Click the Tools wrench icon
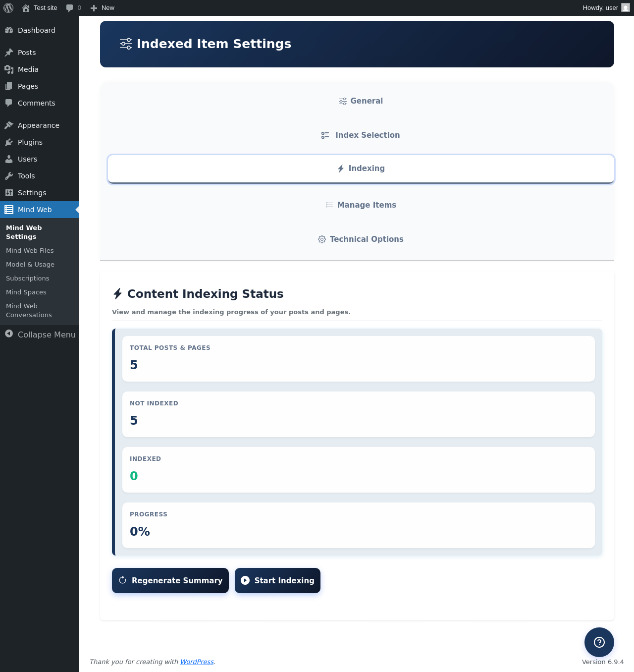The image size is (634, 672). [9, 176]
